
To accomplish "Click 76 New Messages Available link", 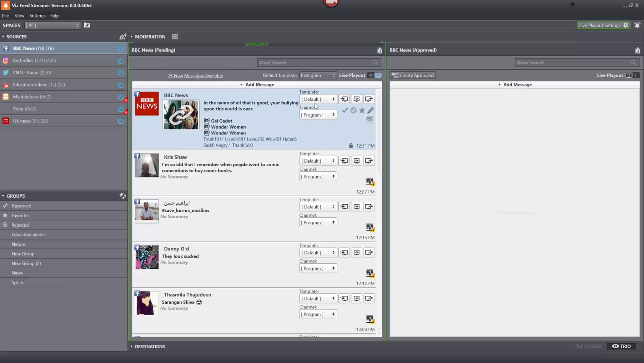I will 195,76.
